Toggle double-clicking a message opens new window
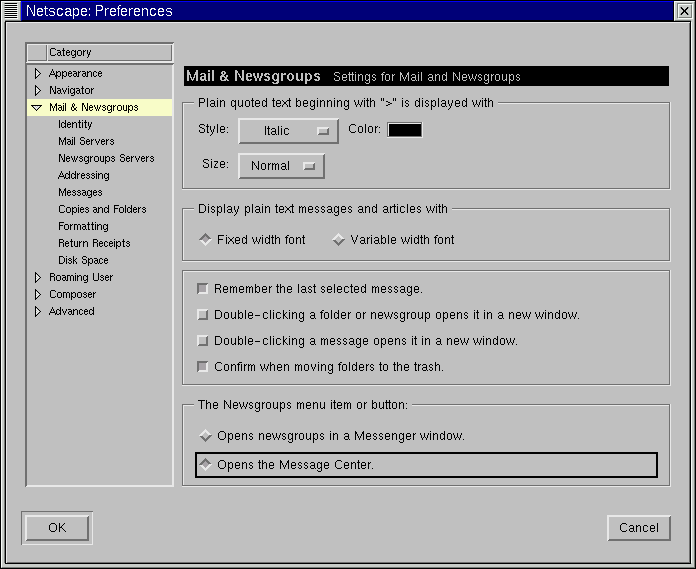This screenshot has width=696, height=569. pyautogui.click(x=203, y=341)
